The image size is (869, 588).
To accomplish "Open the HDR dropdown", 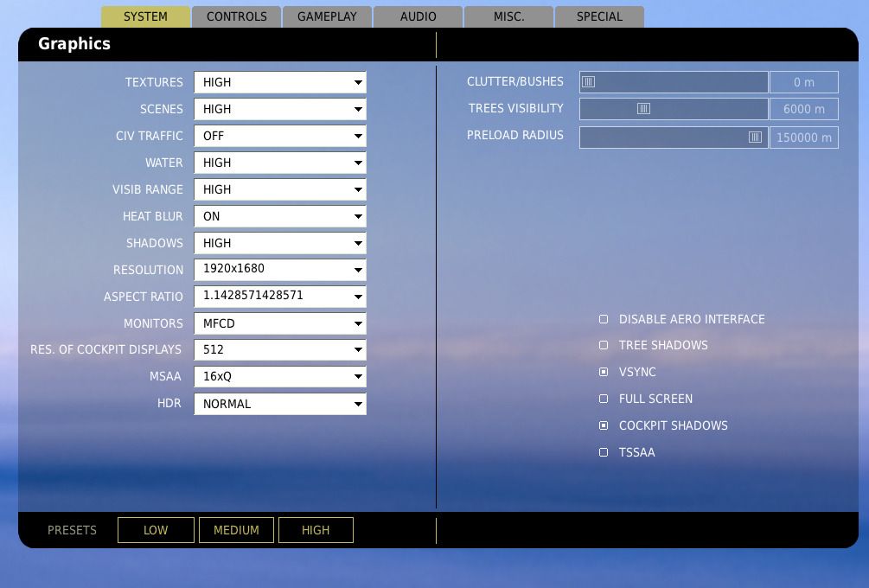I will tap(279, 404).
